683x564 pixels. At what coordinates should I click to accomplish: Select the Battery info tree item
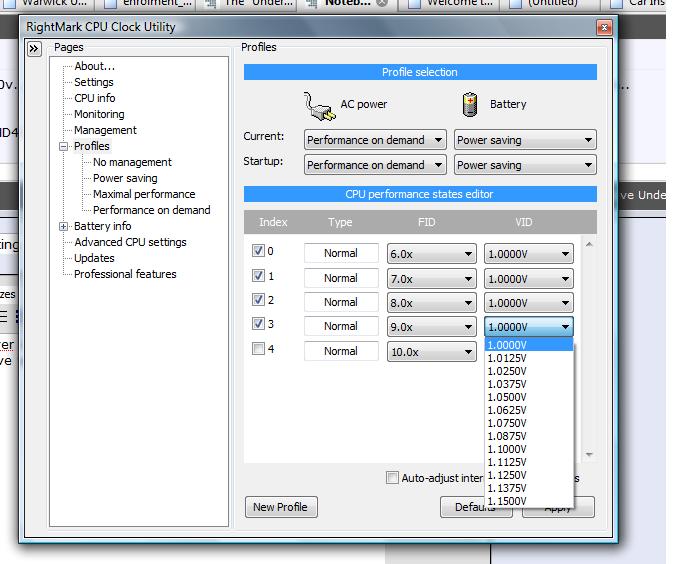[x=102, y=226]
